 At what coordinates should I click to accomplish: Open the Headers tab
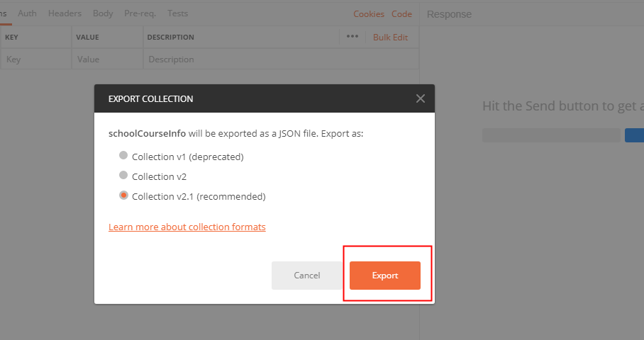point(65,13)
